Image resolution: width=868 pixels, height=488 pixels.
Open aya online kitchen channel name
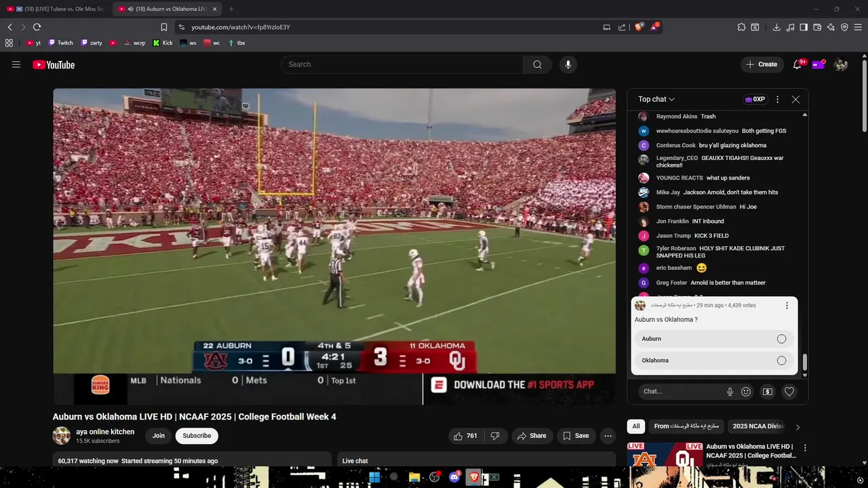tap(105, 432)
